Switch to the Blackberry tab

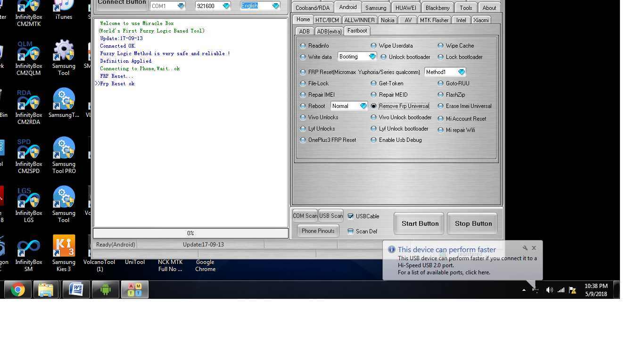[x=438, y=8]
